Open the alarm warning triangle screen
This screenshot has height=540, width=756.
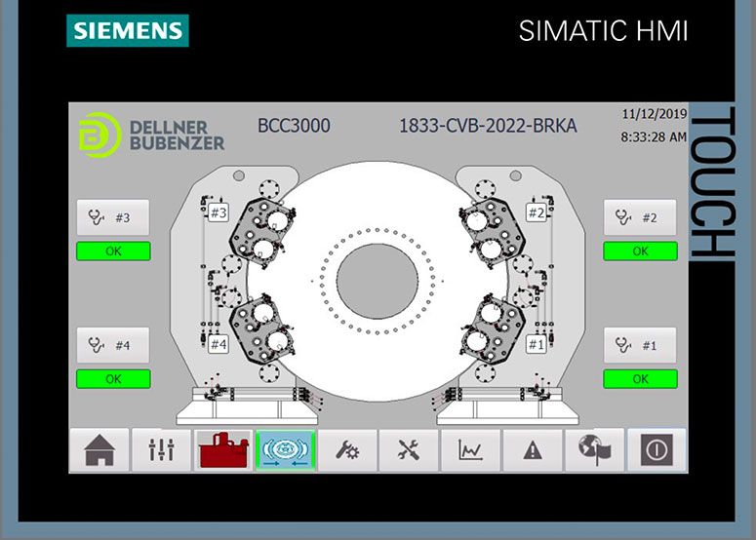pos(533,450)
